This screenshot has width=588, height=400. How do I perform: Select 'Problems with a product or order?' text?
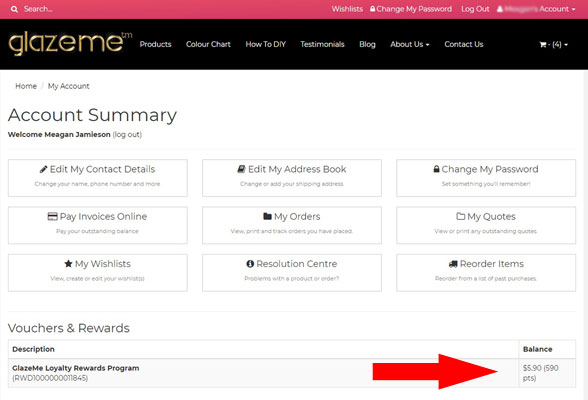[x=292, y=279]
